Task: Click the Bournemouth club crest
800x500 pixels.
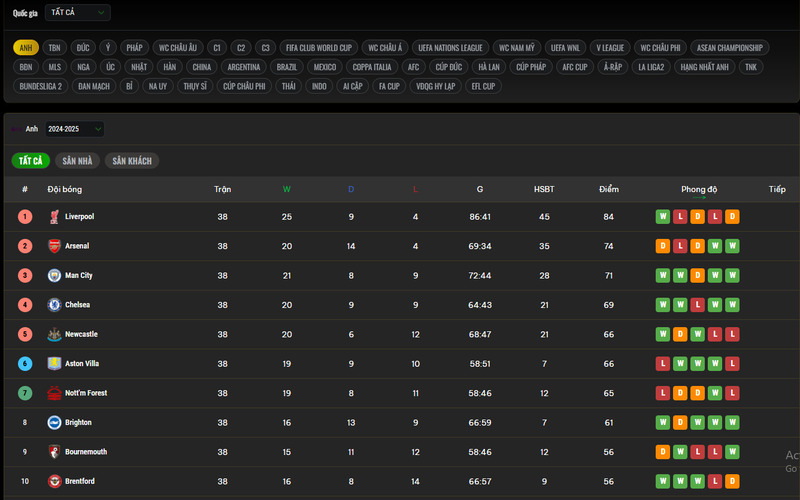Action: point(54,452)
